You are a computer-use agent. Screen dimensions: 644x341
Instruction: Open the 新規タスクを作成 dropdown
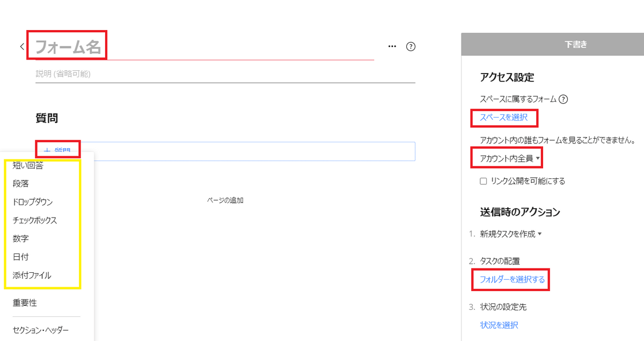[511, 234]
